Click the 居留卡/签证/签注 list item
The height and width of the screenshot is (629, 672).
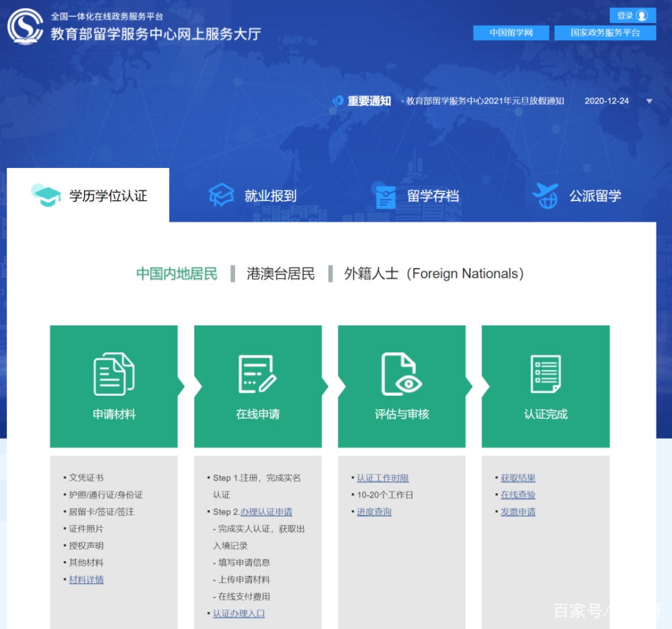point(101,512)
